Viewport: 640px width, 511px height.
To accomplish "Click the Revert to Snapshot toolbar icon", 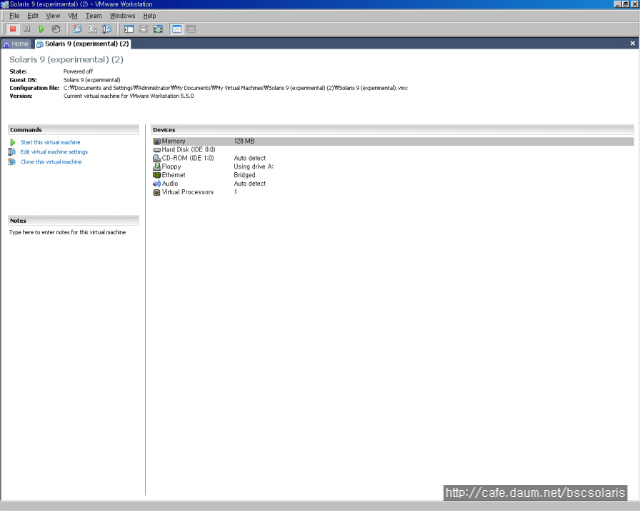I will (92, 29).
